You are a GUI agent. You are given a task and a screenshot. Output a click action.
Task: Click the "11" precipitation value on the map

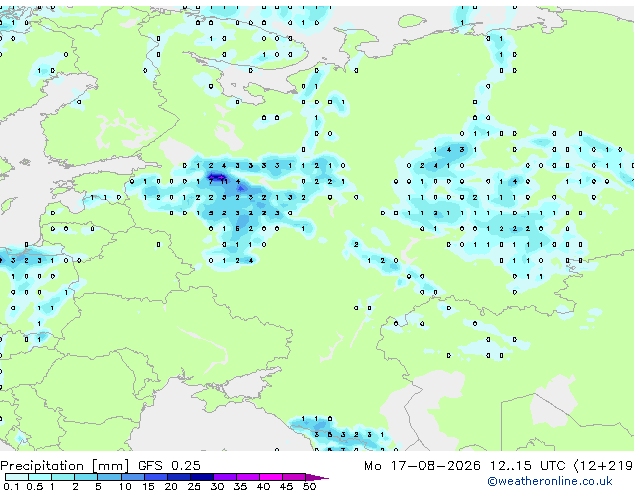pos(224,182)
